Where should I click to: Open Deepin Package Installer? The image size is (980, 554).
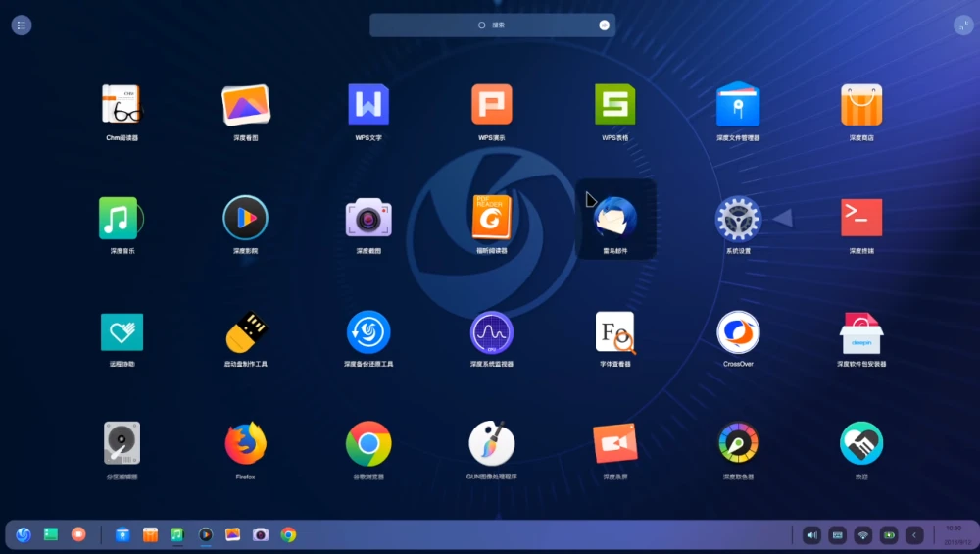point(861,332)
